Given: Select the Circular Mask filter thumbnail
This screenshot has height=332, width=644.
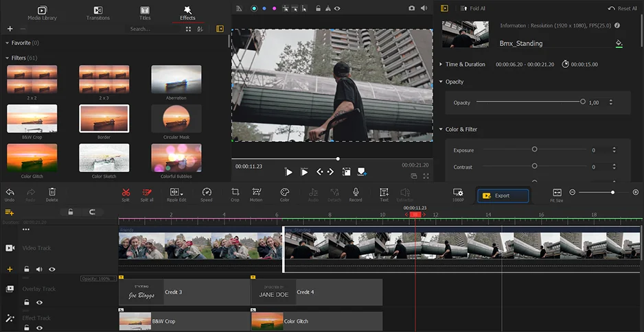Looking at the screenshot, I should coord(176,119).
